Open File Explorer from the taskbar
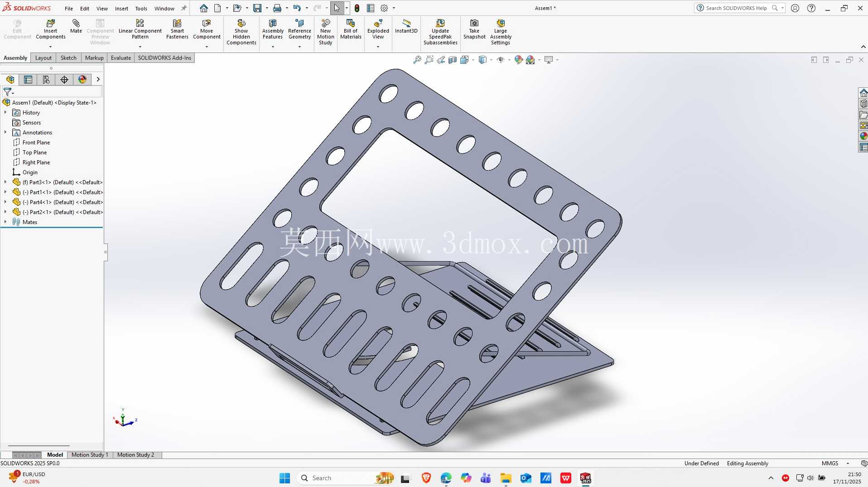 (506, 478)
